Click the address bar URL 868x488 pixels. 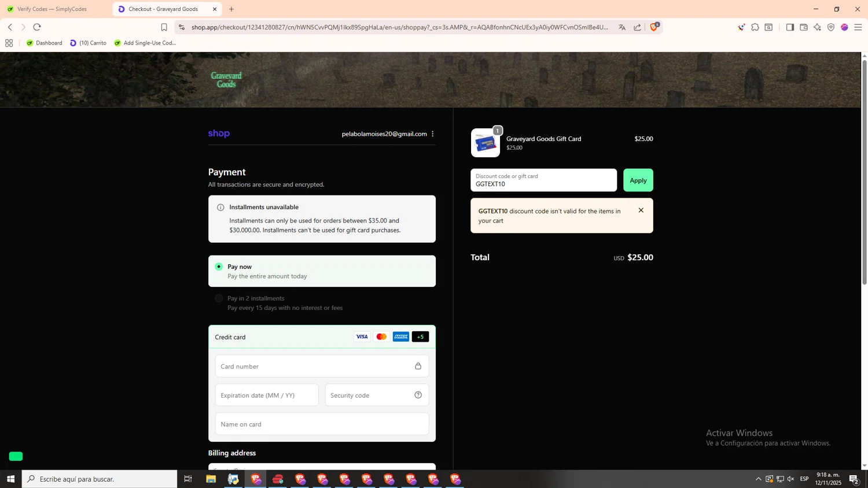click(400, 27)
